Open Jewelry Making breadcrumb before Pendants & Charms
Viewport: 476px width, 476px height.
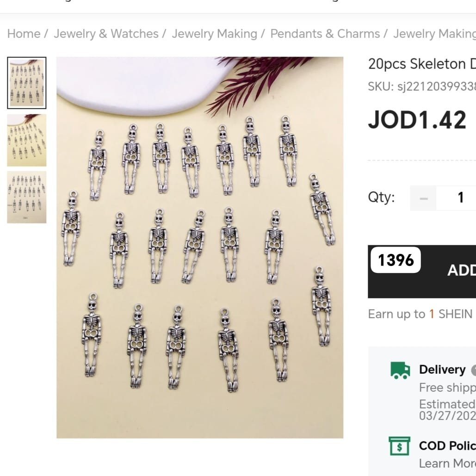click(214, 34)
